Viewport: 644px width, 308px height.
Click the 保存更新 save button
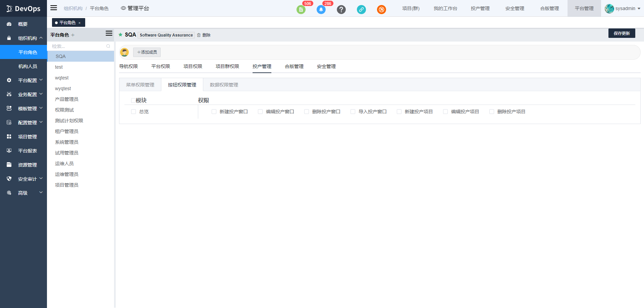622,33
